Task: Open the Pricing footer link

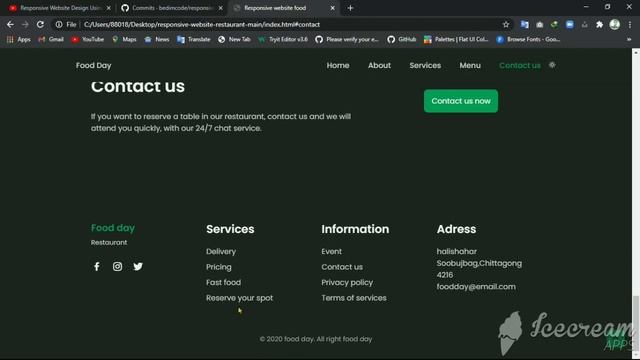Action: [218, 267]
